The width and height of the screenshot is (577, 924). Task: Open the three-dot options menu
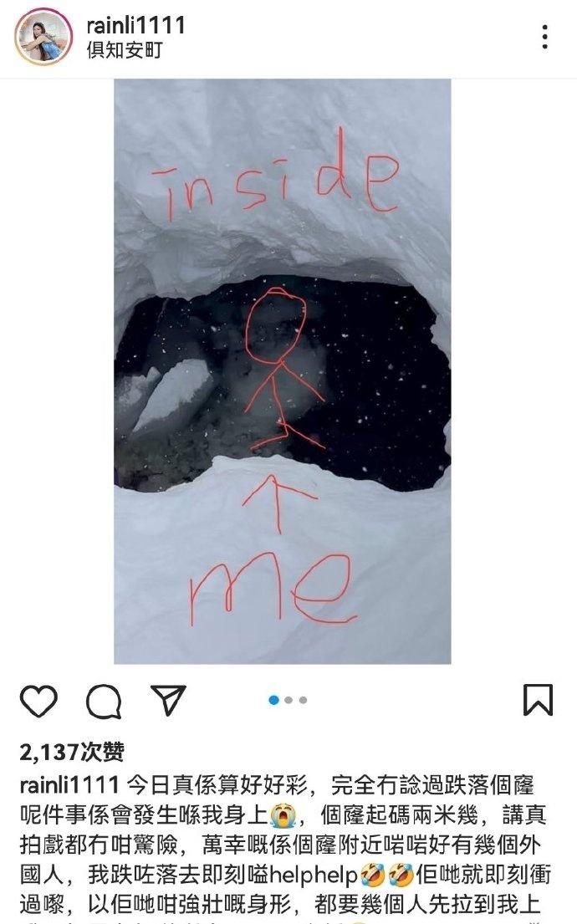coord(545,37)
